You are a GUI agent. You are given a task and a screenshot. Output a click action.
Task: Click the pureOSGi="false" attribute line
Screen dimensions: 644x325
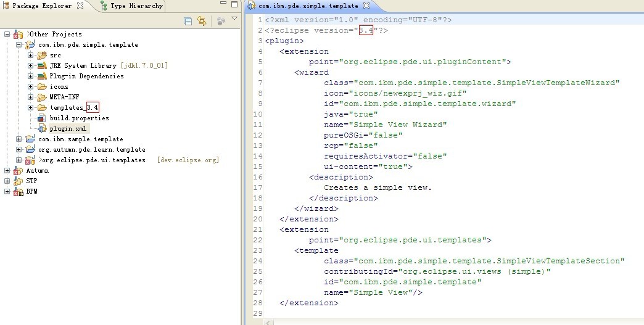(363, 135)
